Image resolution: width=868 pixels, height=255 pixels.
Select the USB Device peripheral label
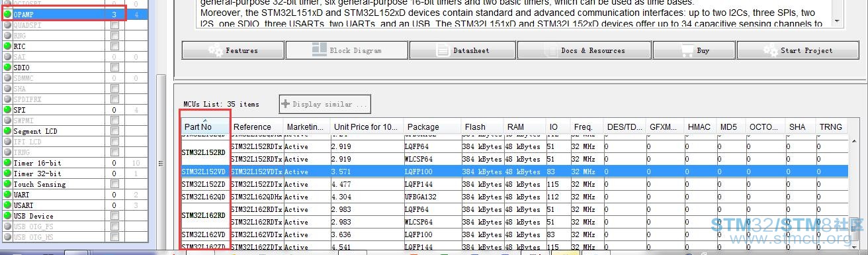click(34, 216)
